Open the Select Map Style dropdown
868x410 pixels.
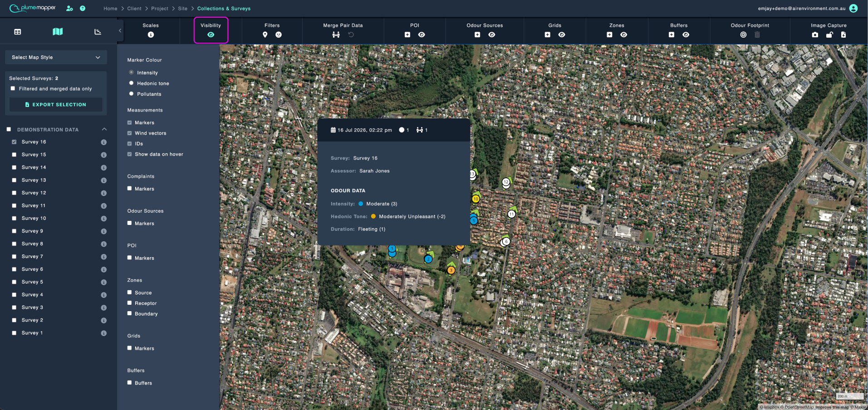coord(56,57)
